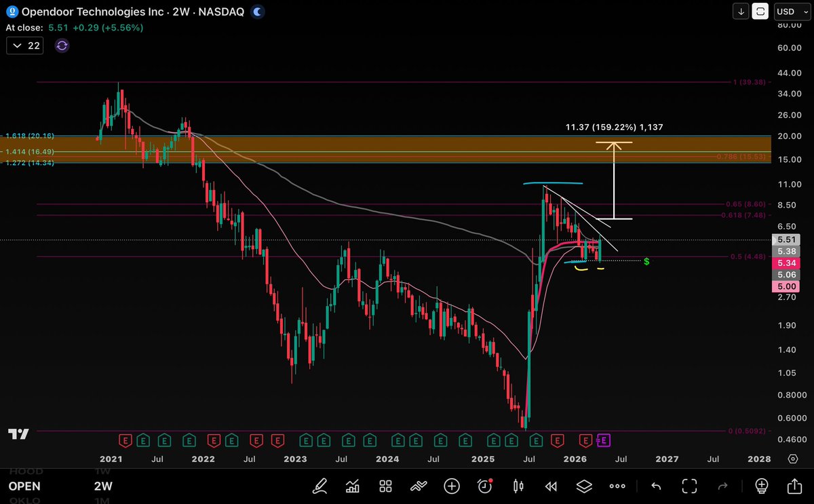Start bar replay with rewind icon
Viewport: 814px width, 504px height.
[551, 486]
